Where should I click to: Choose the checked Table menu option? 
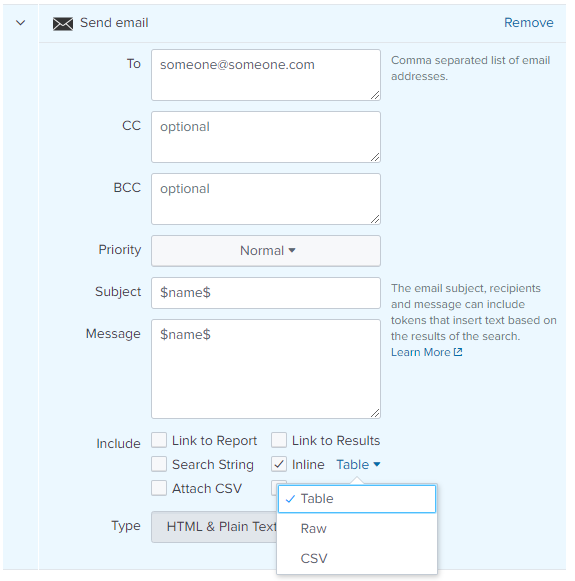coord(357,499)
